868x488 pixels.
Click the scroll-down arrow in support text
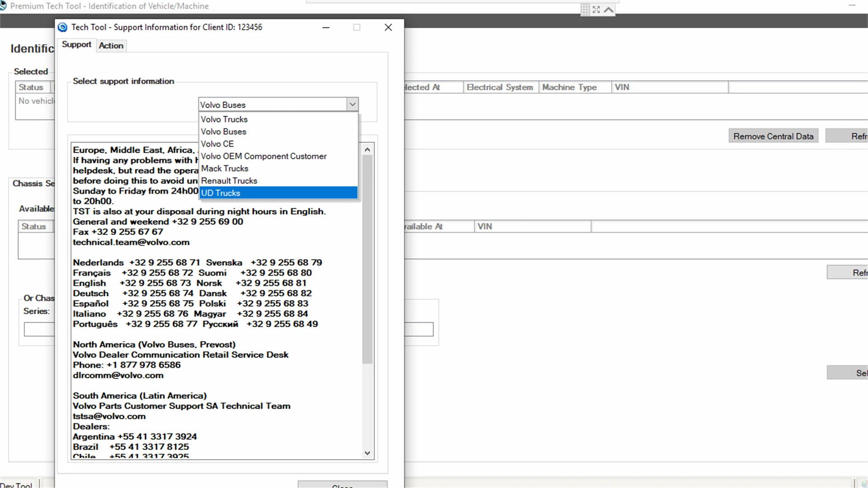point(367,453)
